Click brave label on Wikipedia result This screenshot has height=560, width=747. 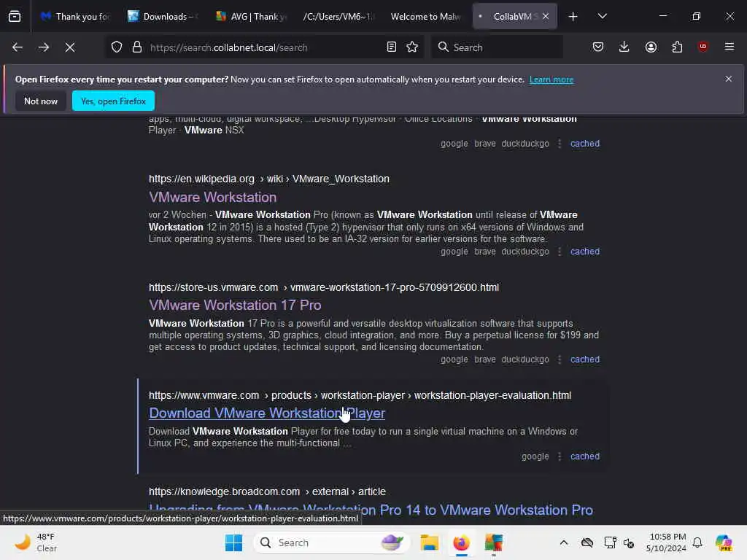coord(485,252)
